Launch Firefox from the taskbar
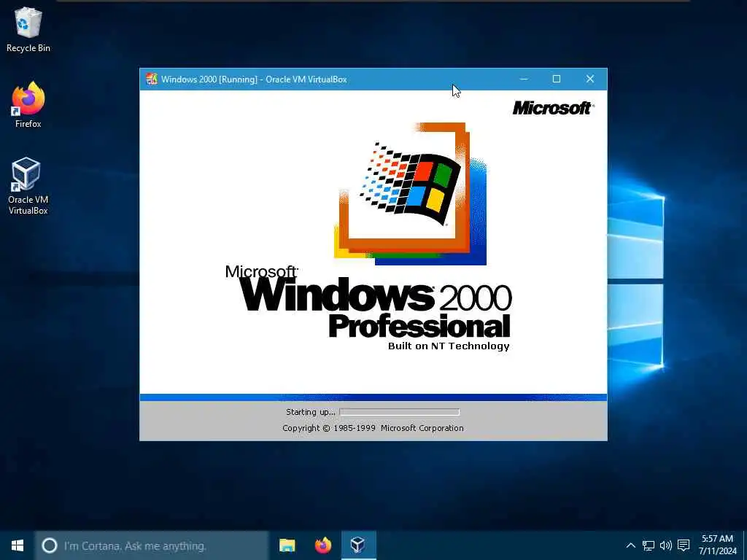 [x=323, y=545]
